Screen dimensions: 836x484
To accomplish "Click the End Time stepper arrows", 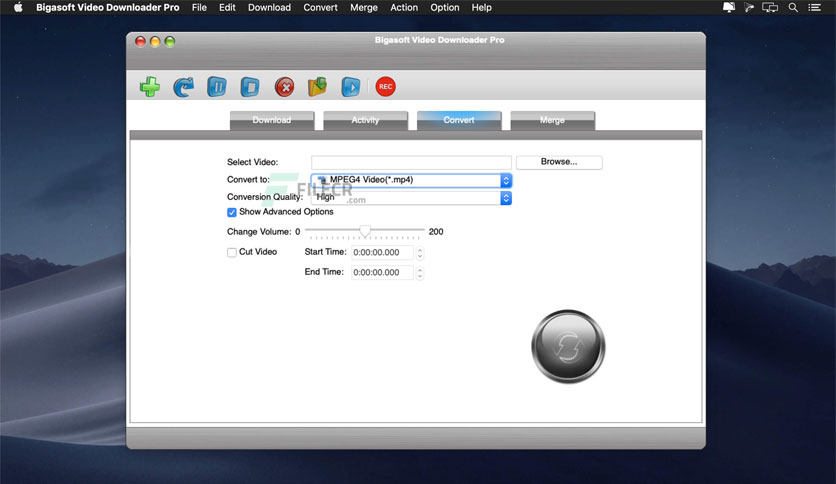I will pos(420,273).
